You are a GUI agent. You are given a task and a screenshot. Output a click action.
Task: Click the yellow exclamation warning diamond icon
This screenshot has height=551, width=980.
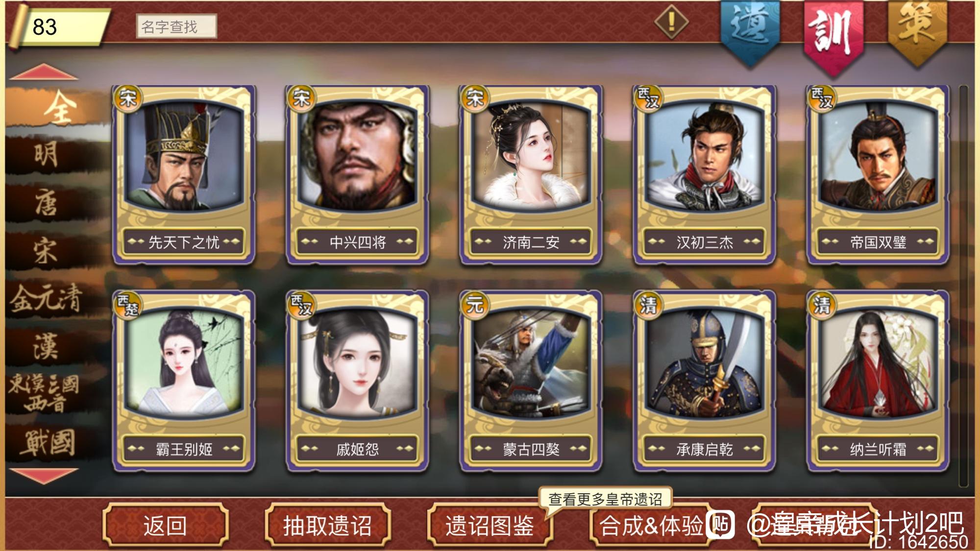671,22
